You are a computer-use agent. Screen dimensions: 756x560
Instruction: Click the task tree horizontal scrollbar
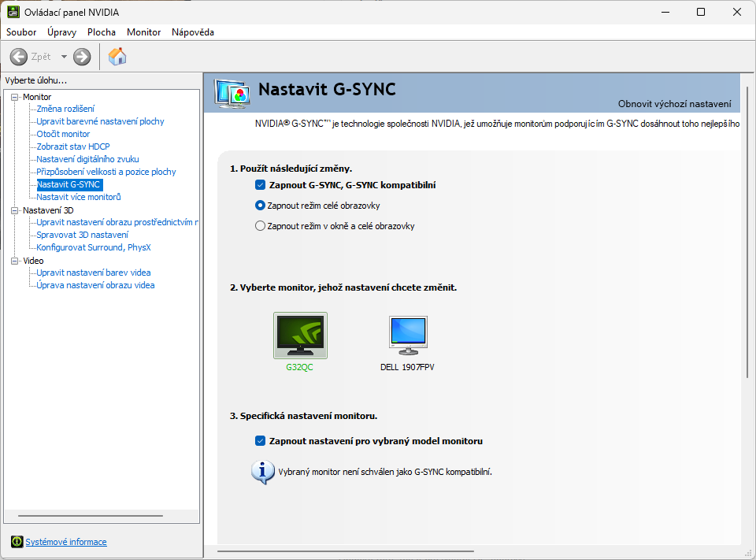91,516
